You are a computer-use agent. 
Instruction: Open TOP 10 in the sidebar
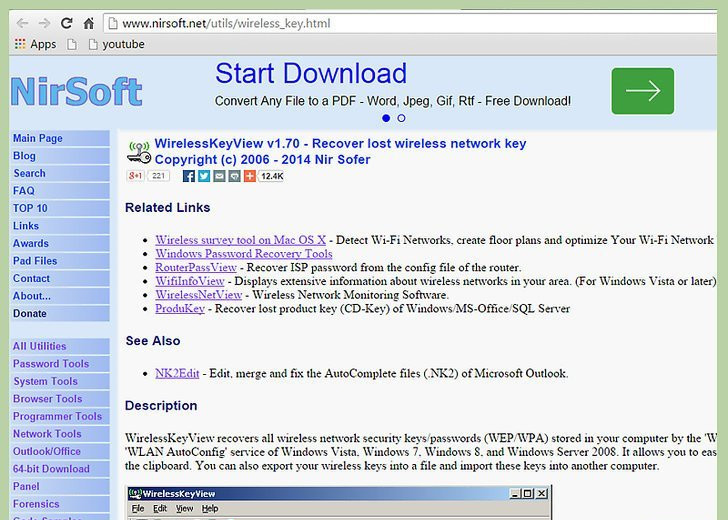(60, 208)
